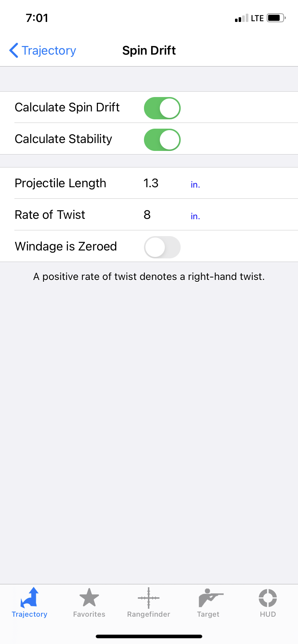Switch to the HUD tab label
This screenshot has width=298, height=644.
pos(268,614)
